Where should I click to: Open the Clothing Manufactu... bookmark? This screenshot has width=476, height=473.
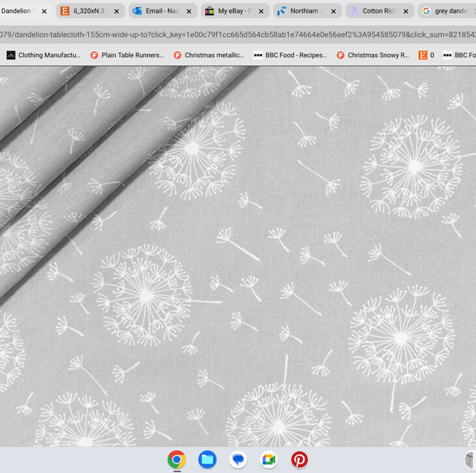coord(44,55)
